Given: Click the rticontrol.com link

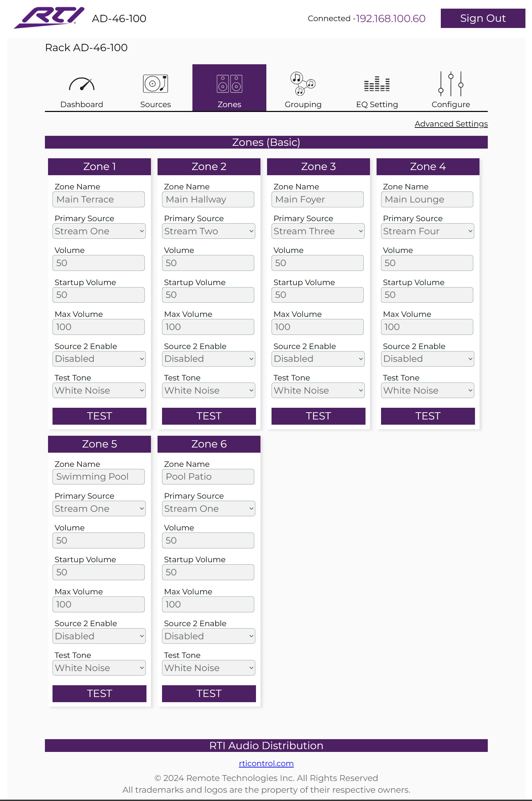Looking at the screenshot, I should click(266, 763).
